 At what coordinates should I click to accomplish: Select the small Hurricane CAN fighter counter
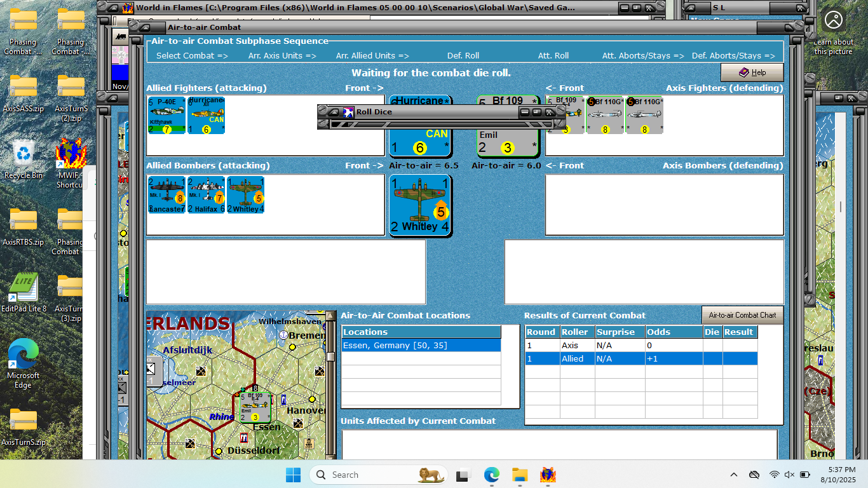click(207, 115)
